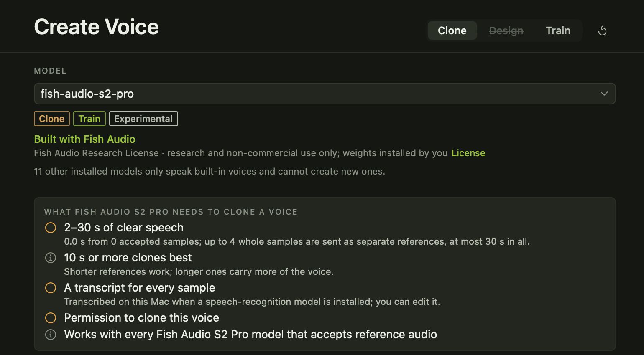Click the Create Voice page heading
The image size is (644, 355).
click(97, 27)
